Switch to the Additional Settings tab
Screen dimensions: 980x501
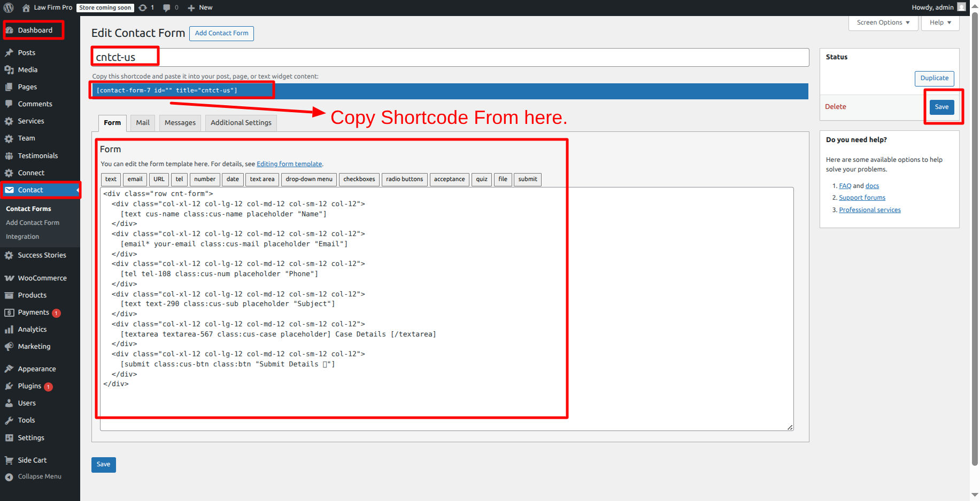[241, 123]
